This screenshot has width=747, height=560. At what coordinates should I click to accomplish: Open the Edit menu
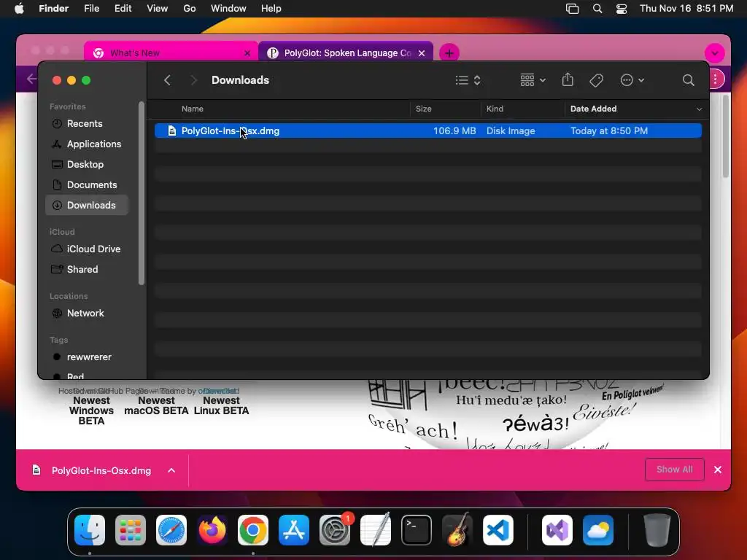pyautogui.click(x=123, y=9)
